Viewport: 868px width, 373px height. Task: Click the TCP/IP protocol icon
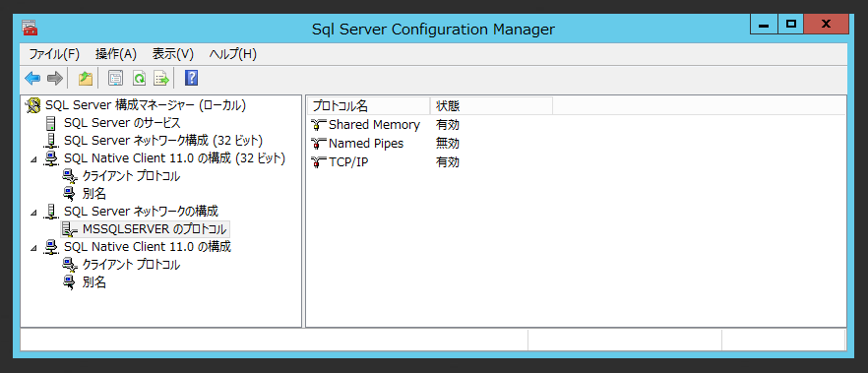tap(318, 162)
